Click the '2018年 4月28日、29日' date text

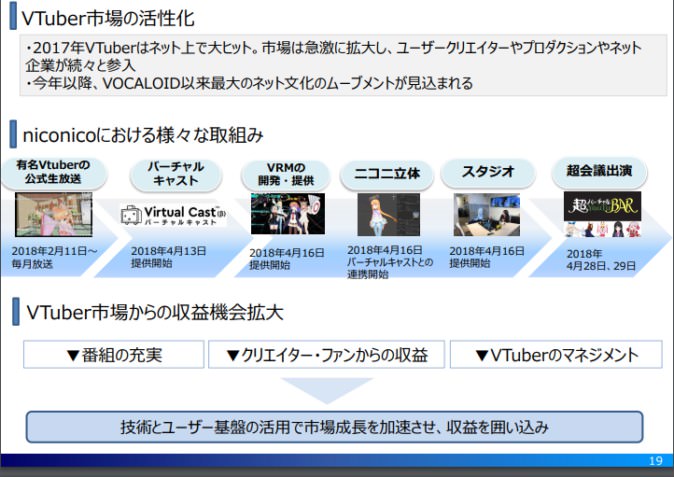[600, 260]
